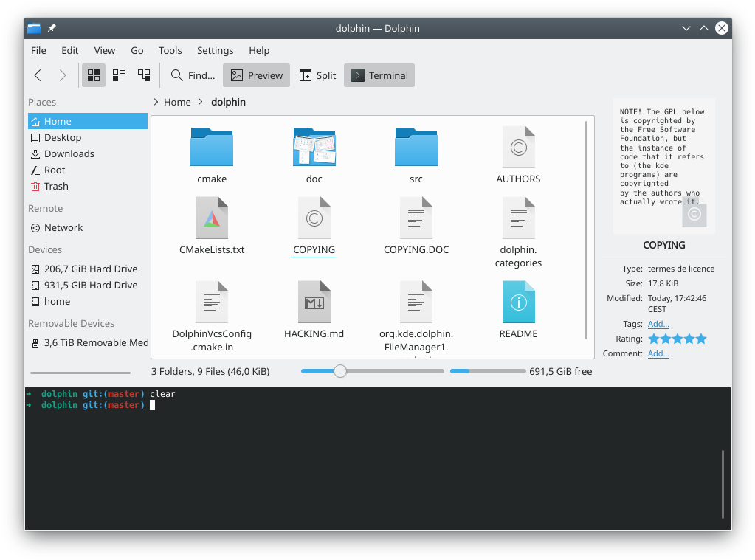
Task: Click the COPYING preview thumbnail
Action: pos(664,166)
